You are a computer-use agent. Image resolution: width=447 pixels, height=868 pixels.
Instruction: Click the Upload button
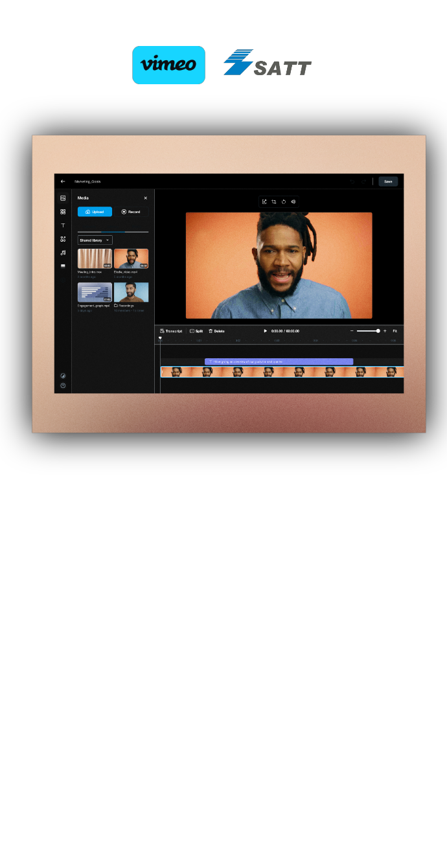point(95,212)
